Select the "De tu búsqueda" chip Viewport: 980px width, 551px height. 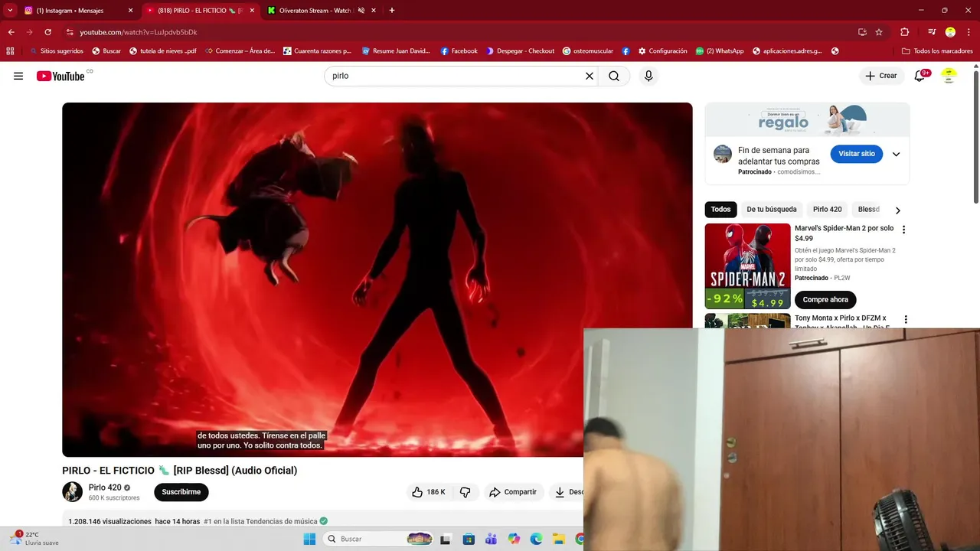[771, 209]
